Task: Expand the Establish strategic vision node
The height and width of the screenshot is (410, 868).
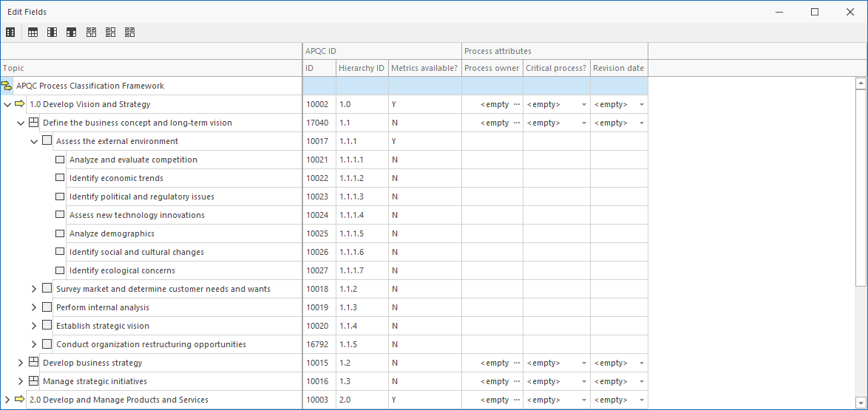Action: pyautogui.click(x=34, y=326)
